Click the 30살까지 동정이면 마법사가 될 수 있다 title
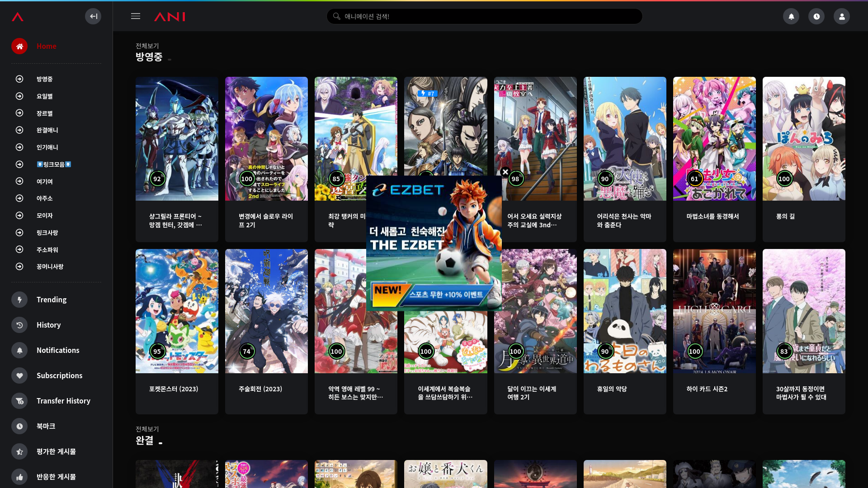This screenshot has height=488, width=868. pos(801,393)
